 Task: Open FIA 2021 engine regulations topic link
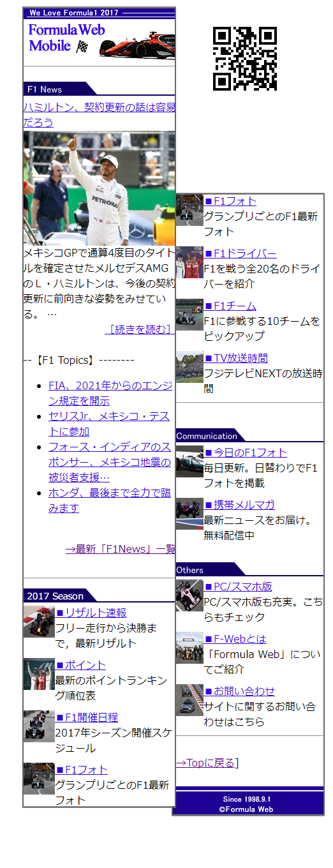point(110,393)
